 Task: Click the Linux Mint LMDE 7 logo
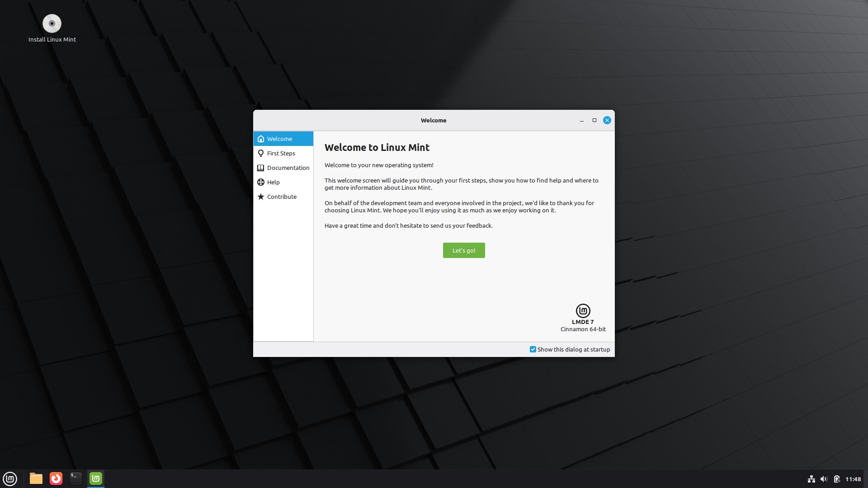583,311
